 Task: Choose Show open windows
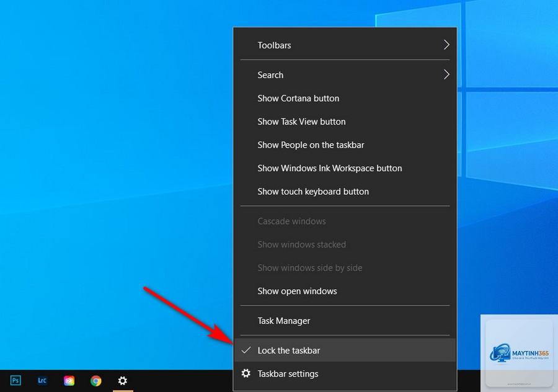point(345,291)
